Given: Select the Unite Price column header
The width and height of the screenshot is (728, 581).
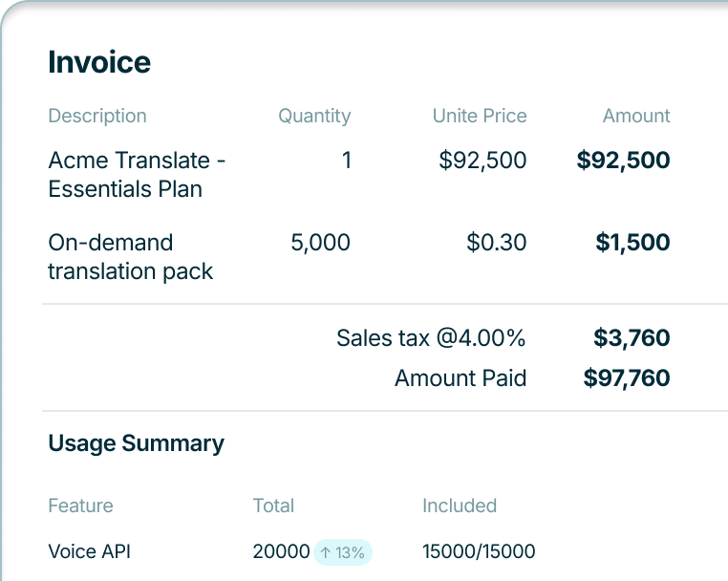Looking at the screenshot, I should [x=480, y=116].
